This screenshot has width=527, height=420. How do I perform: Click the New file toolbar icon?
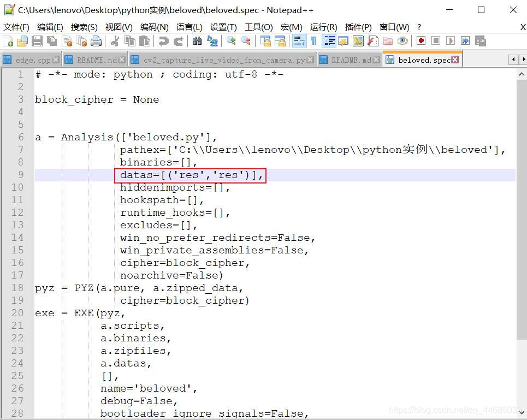pos(8,41)
